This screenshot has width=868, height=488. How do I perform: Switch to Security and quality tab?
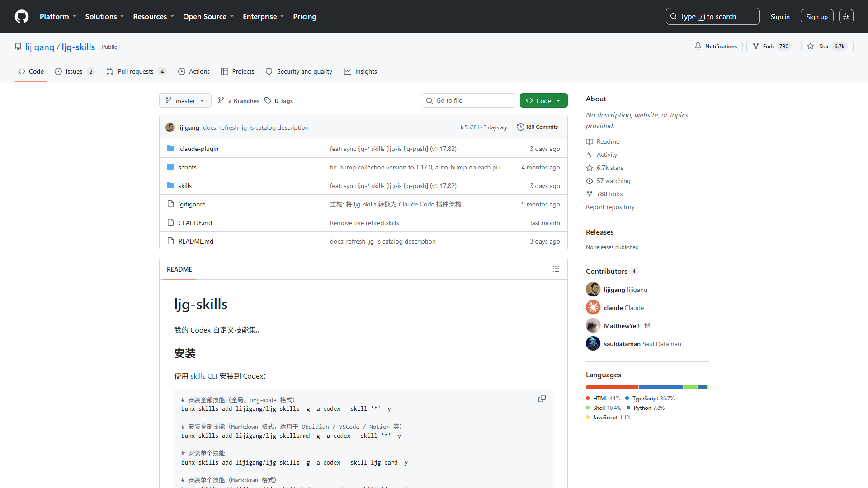click(299, 71)
